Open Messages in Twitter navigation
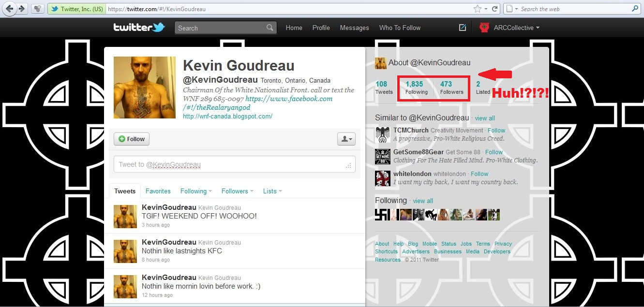Image resolution: width=644 pixels, height=307 pixels. [354, 28]
